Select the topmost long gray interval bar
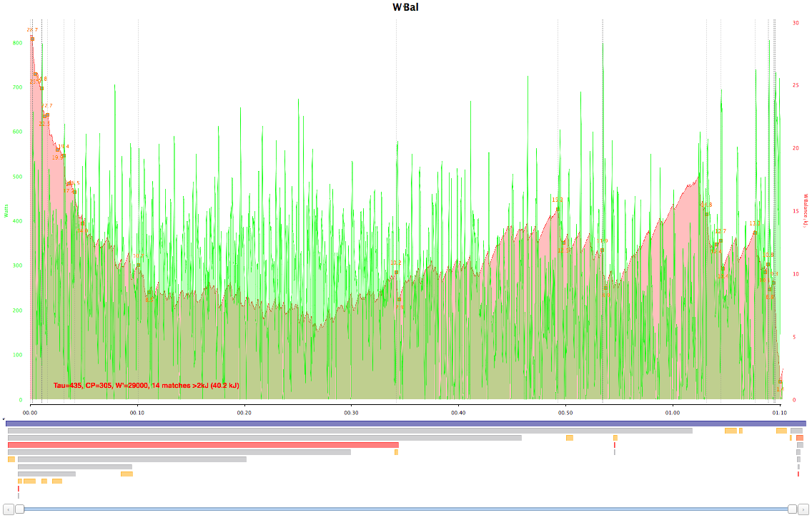The height and width of the screenshot is (518, 812). coord(350,431)
